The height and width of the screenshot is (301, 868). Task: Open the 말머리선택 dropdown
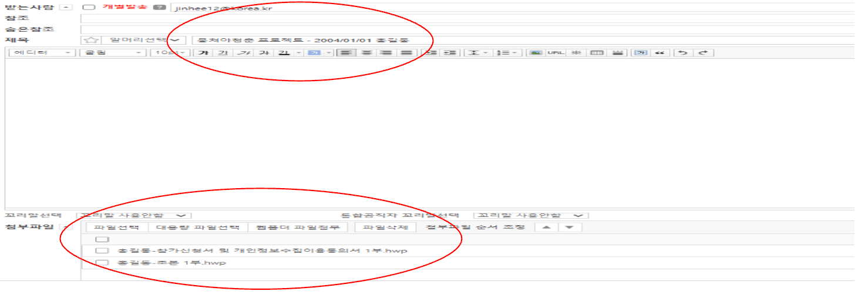143,41
